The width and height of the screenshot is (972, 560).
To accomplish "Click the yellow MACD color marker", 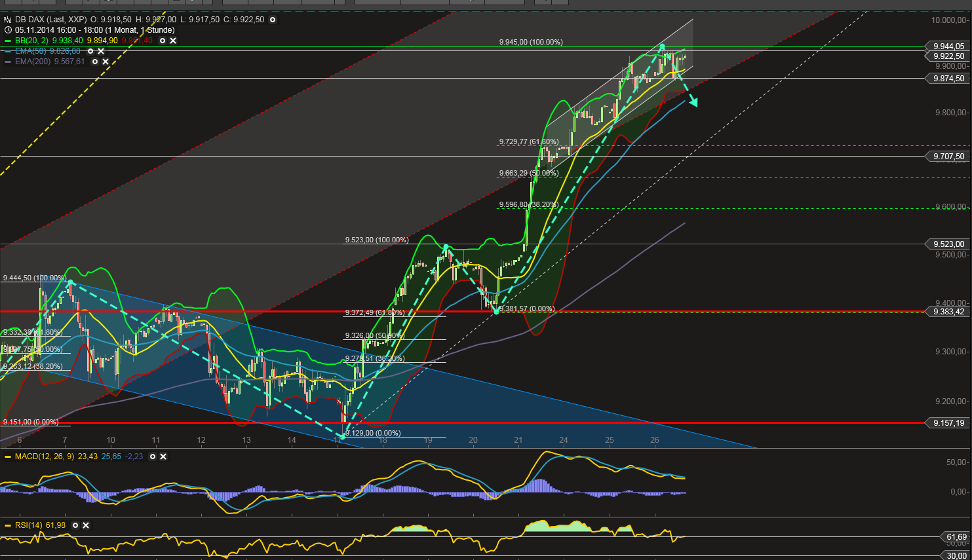I will tap(7, 457).
